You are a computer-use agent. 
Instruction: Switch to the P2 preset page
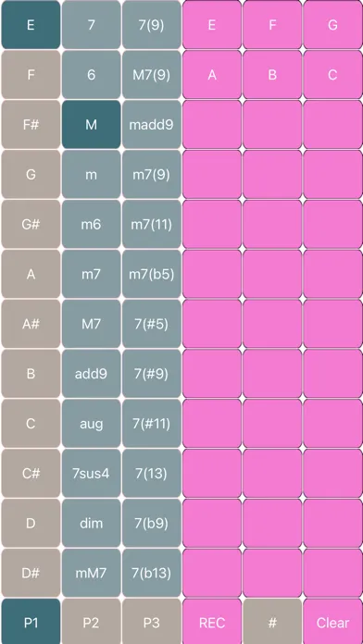[x=92, y=622]
